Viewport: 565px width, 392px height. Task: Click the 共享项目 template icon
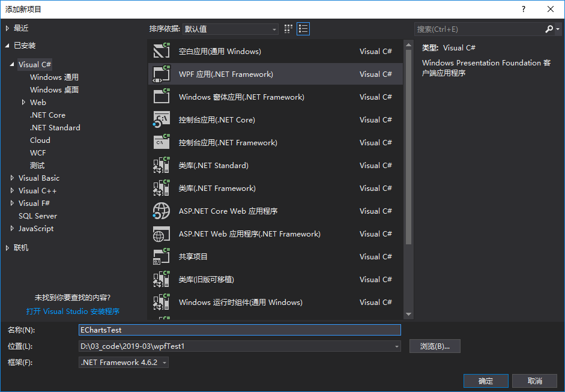click(162, 256)
